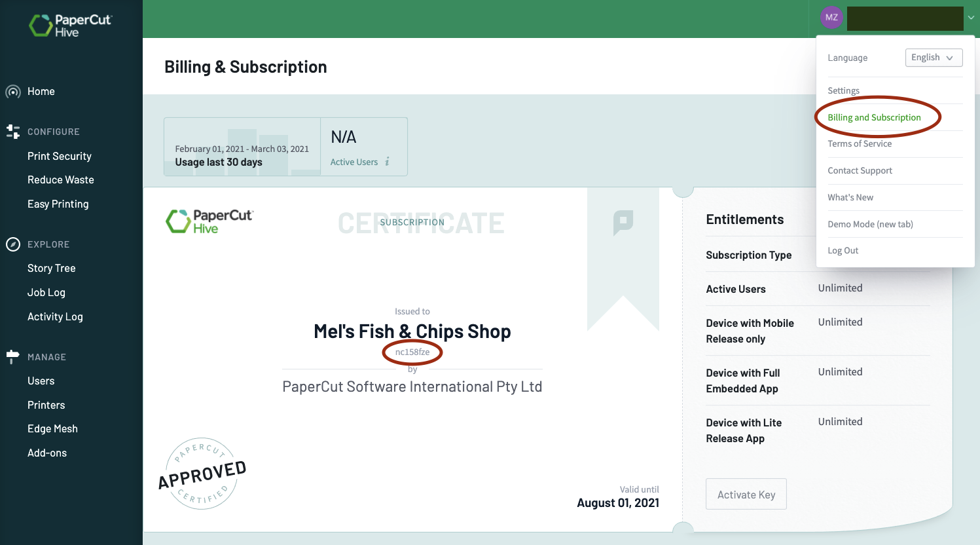The width and height of the screenshot is (980, 545).
Task: Select Billing and Subscription menu item
Action: point(874,117)
